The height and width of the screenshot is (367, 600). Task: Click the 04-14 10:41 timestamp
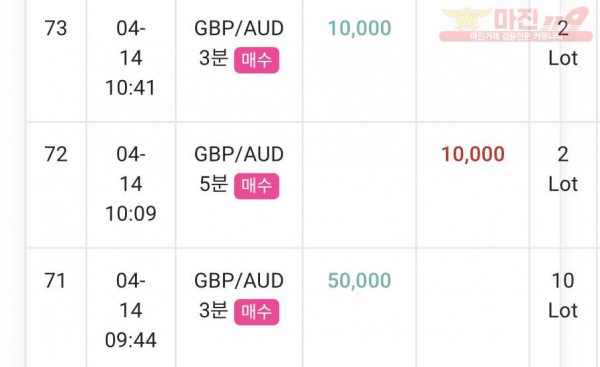point(131,58)
